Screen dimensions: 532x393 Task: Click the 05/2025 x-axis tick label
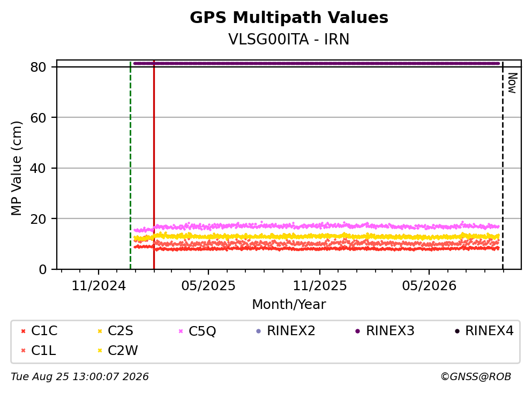pos(208,286)
